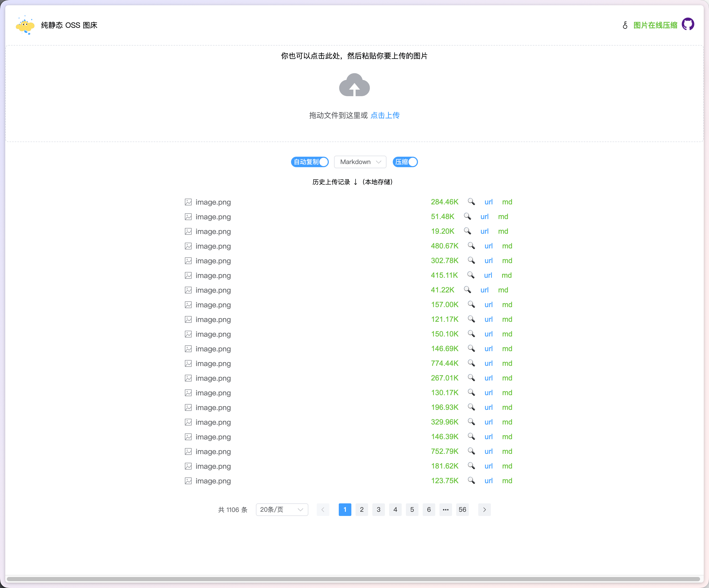Go to page 5

tap(412, 509)
